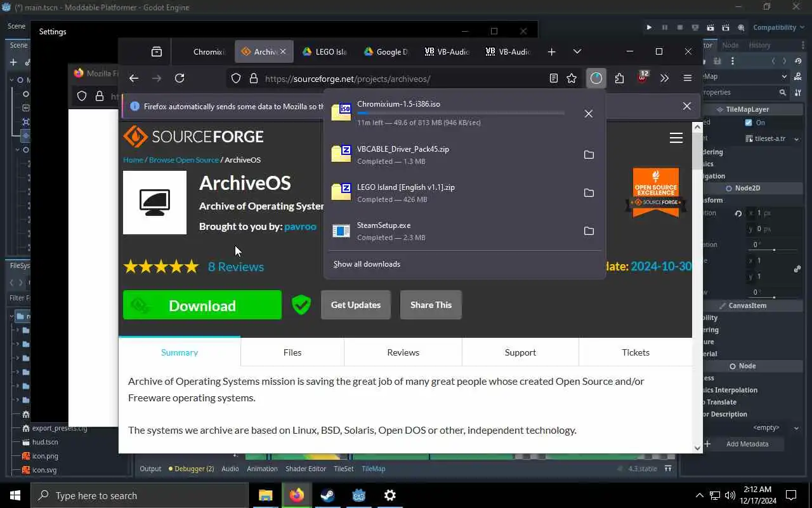Show hidden system tray icons
812x508 pixels.
pos(700,495)
